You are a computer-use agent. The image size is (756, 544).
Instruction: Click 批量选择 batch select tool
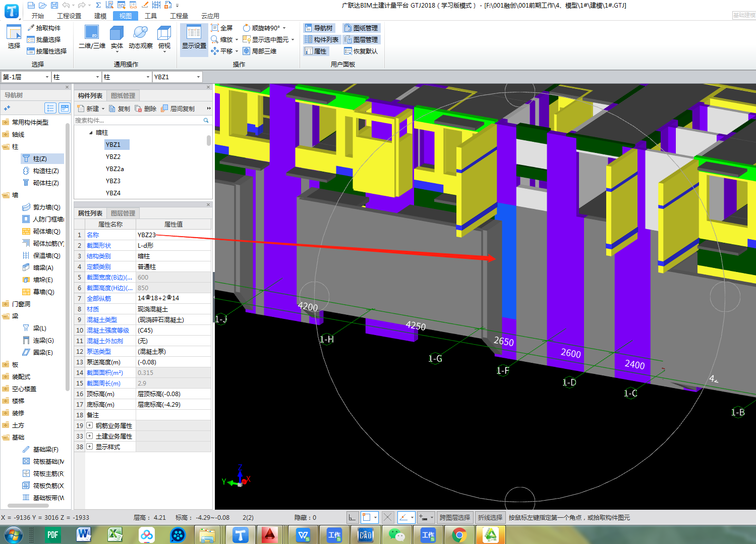[x=44, y=39]
